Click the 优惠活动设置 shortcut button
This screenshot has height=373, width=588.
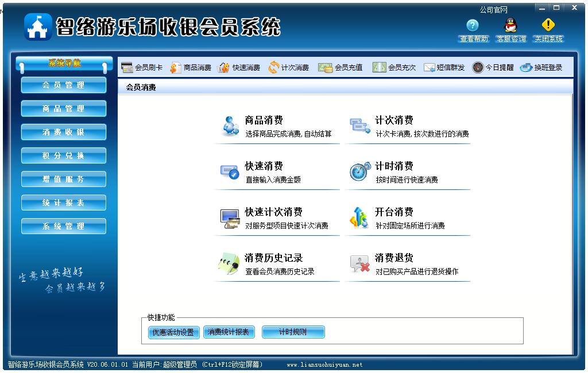coord(173,332)
